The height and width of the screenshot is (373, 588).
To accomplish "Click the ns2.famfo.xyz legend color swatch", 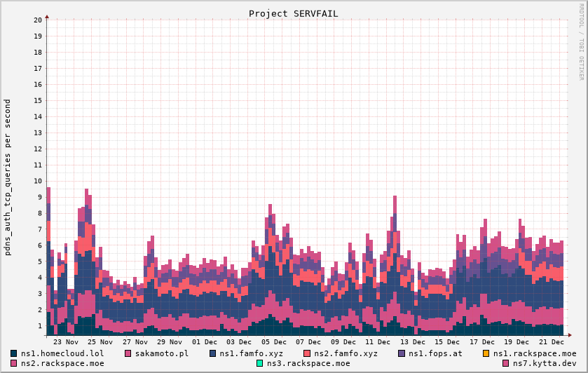I will pyautogui.click(x=308, y=353).
